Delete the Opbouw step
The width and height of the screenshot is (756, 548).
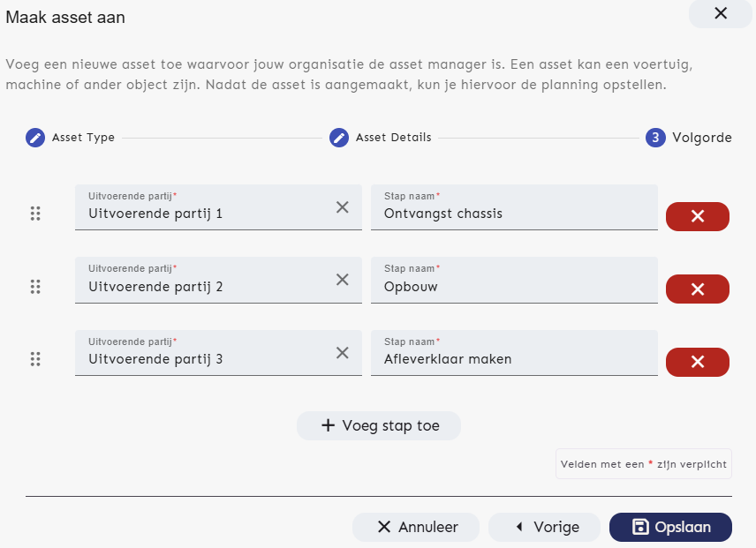click(697, 287)
